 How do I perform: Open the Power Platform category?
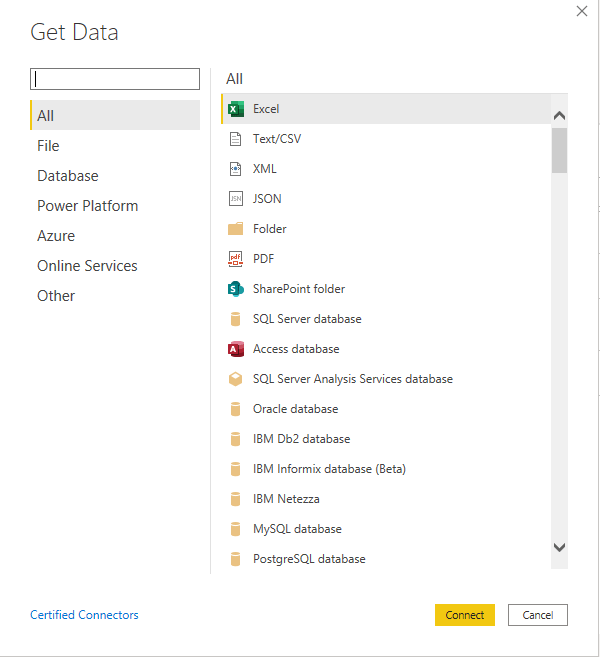(88, 206)
